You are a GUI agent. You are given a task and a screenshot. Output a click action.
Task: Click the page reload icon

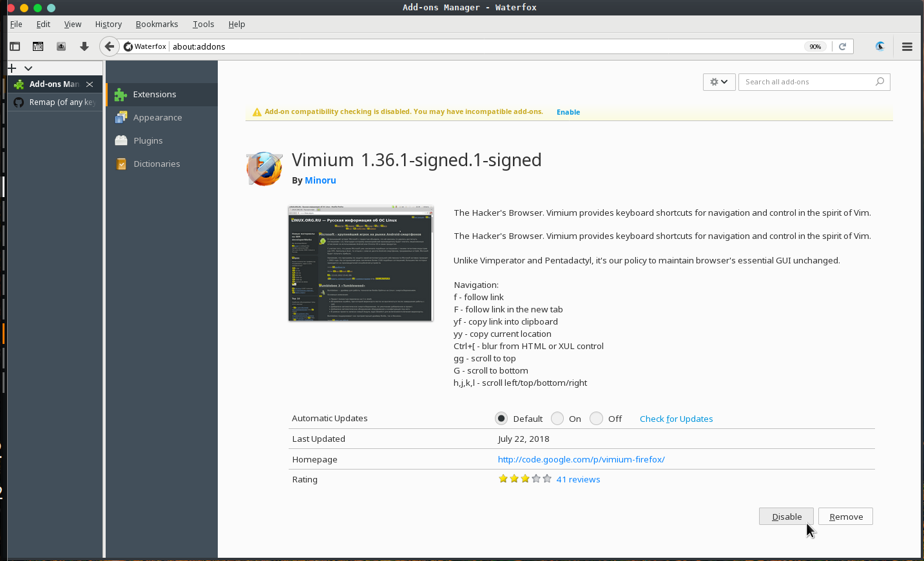point(843,46)
